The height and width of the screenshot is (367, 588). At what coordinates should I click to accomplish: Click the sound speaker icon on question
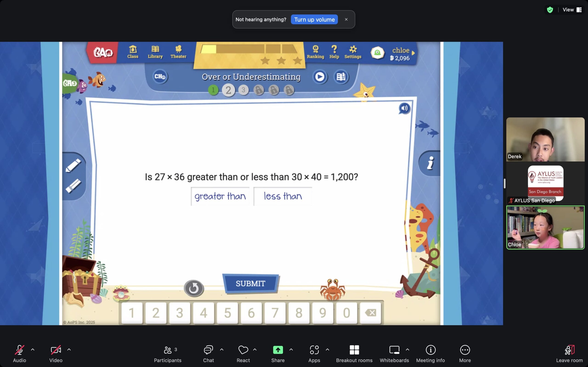tap(404, 108)
